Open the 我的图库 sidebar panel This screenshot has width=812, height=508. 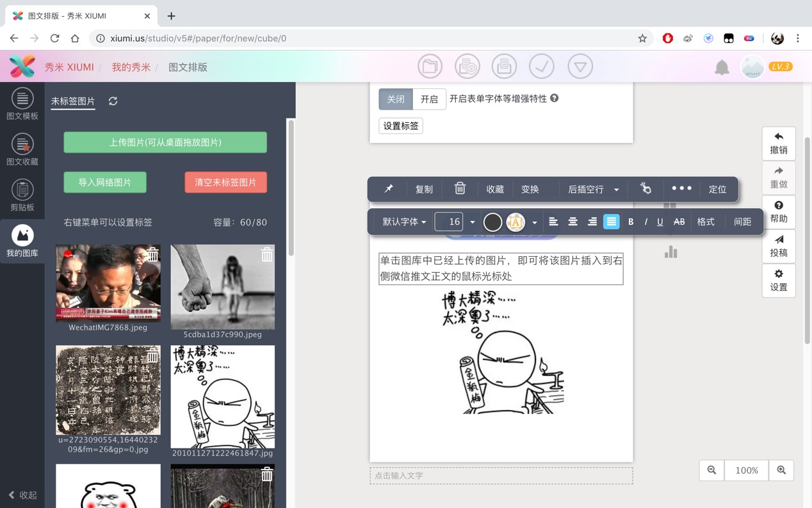[22, 242]
